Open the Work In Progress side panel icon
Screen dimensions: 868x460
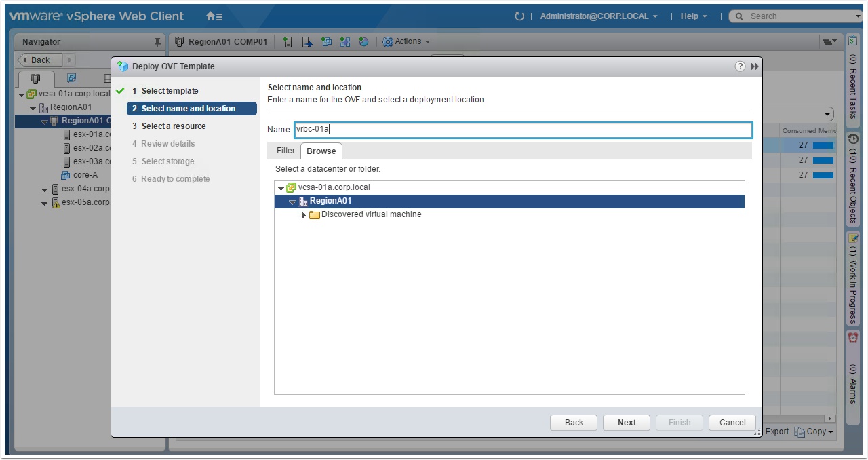coord(853,237)
